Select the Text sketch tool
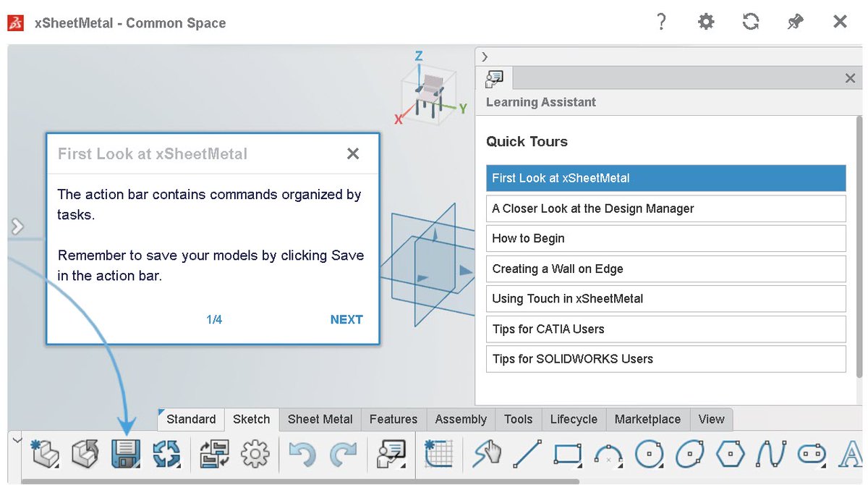The width and height of the screenshot is (868, 485). pos(850,455)
